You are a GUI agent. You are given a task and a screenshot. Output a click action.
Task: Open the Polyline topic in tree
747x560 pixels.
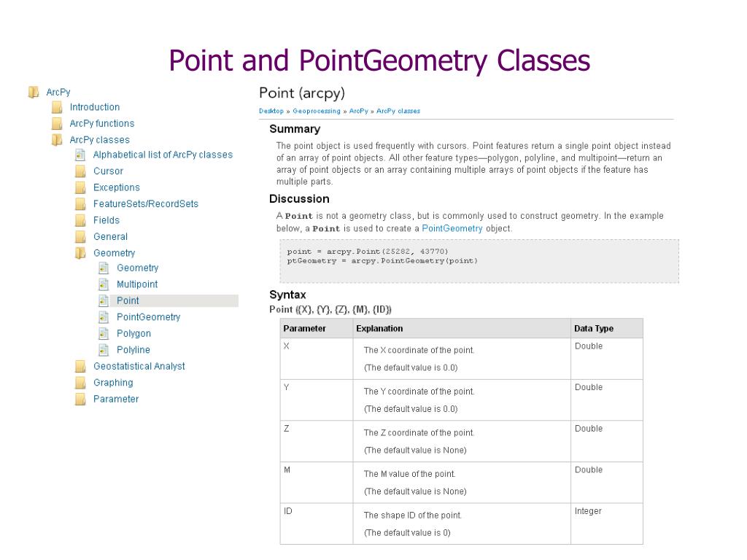(x=133, y=350)
